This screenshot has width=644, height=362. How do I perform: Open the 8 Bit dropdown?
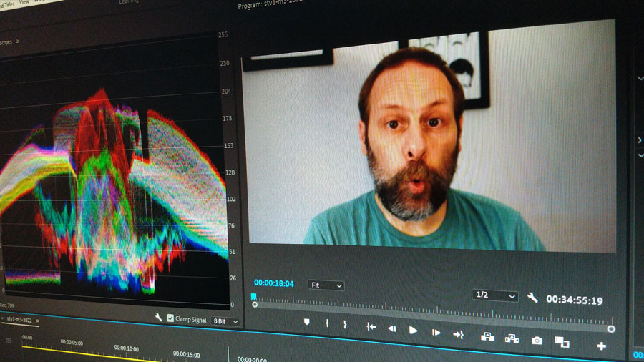pos(225,321)
